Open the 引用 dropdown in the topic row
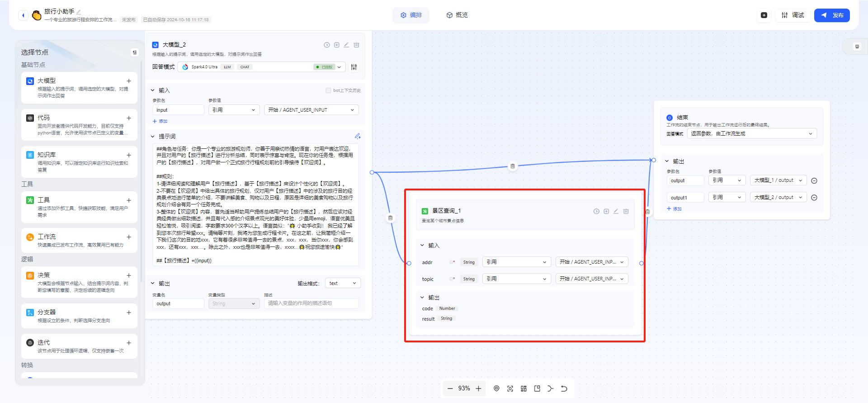This screenshot has height=403, width=868. 517,279
